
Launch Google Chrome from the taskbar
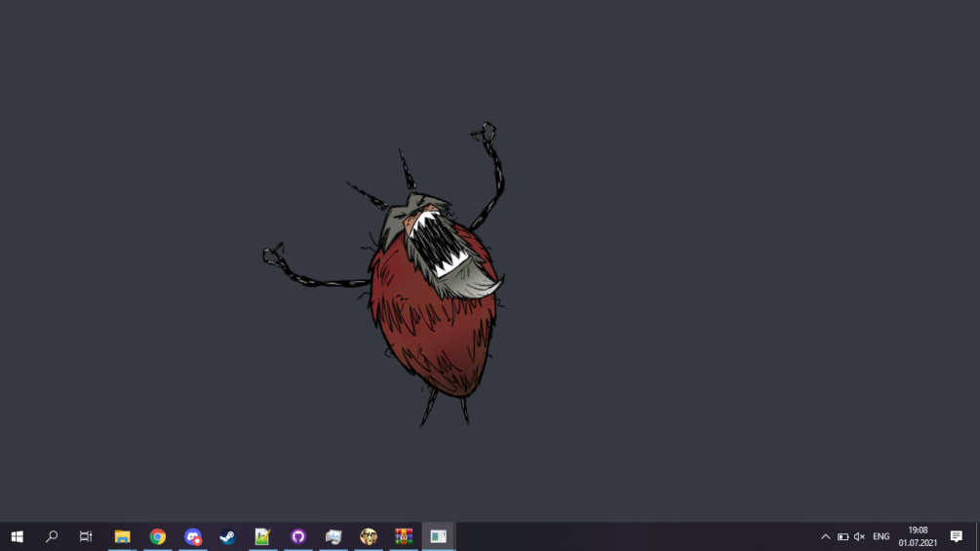pos(157,536)
